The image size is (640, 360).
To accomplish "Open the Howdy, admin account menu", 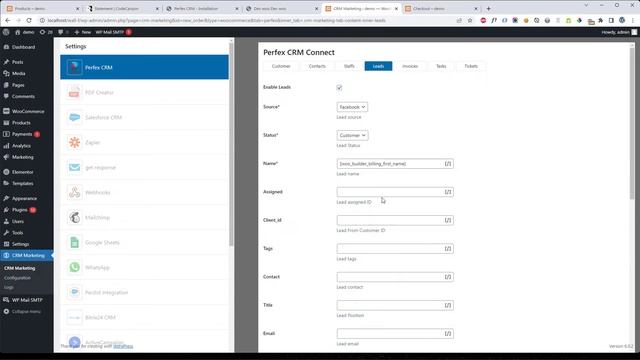I will click(x=619, y=32).
